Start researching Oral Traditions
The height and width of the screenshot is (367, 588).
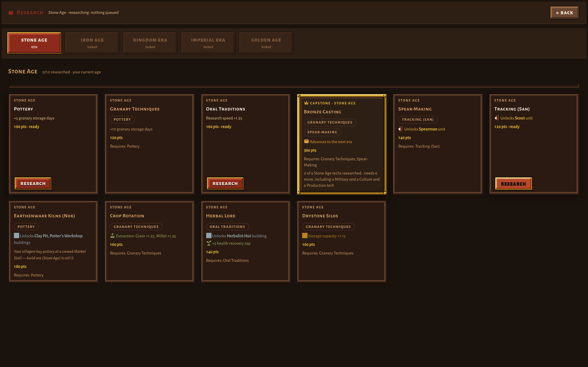225,183
